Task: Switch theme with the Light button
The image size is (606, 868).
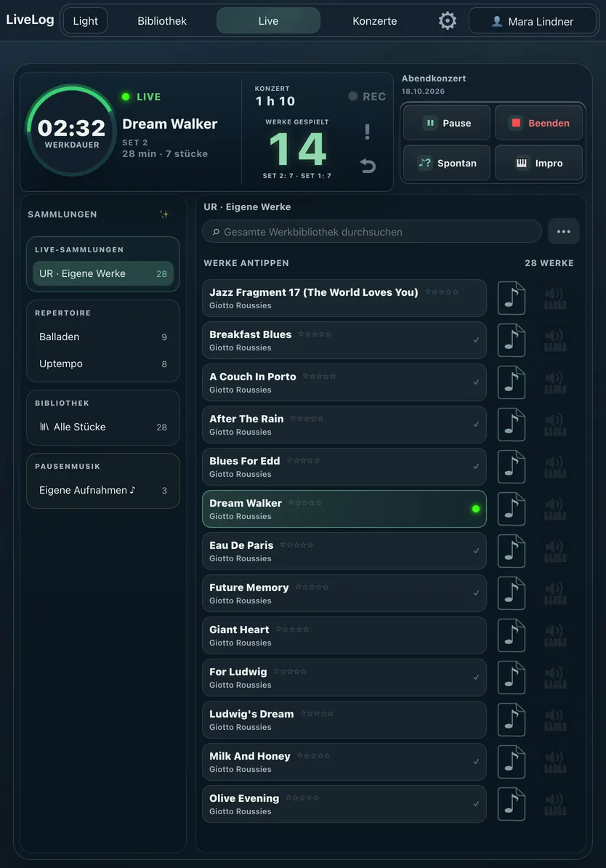Action: click(85, 21)
